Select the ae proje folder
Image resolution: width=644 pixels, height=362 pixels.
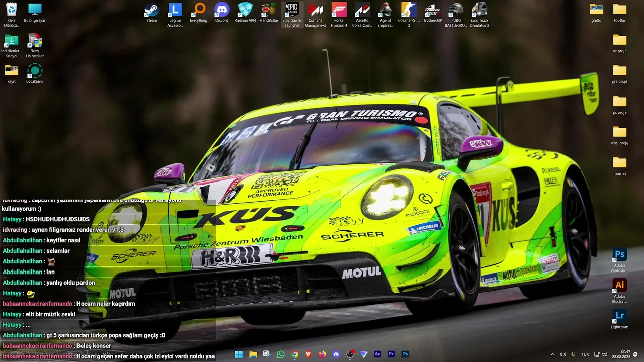pyautogui.click(x=620, y=44)
